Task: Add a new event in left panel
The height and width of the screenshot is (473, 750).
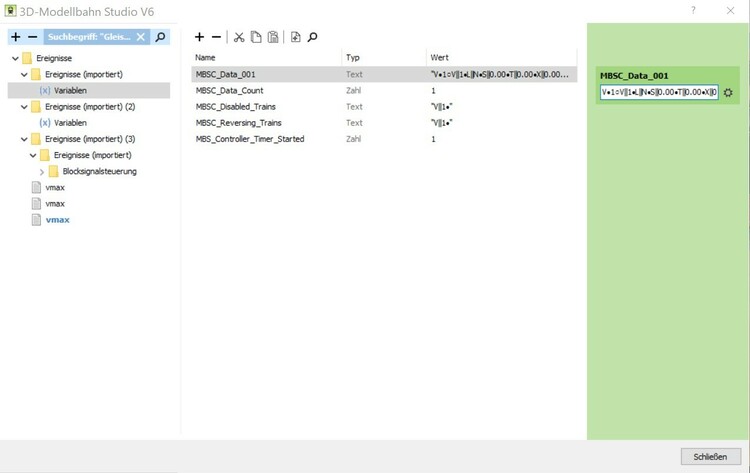Action: pyautogui.click(x=16, y=37)
